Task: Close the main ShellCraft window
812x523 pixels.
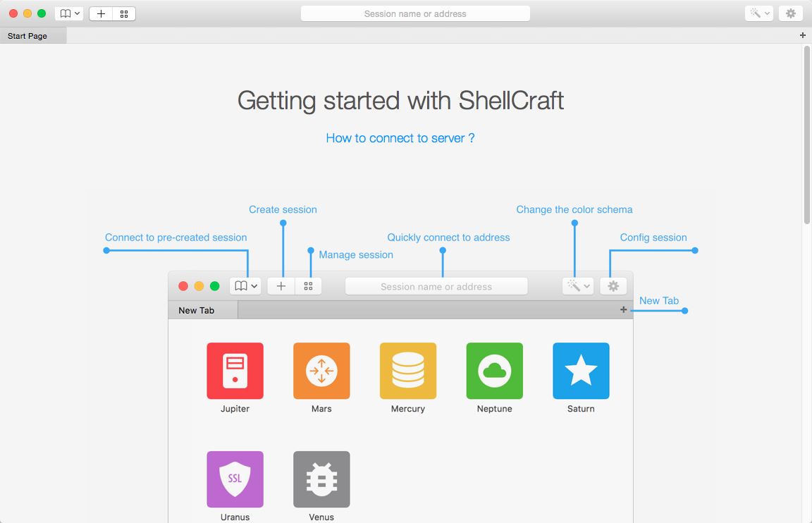Action: point(13,13)
